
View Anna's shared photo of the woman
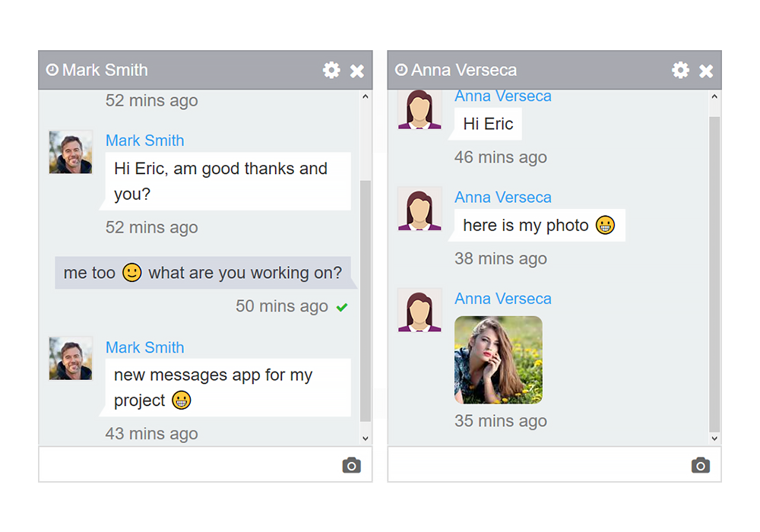click(x=498, y=359)
